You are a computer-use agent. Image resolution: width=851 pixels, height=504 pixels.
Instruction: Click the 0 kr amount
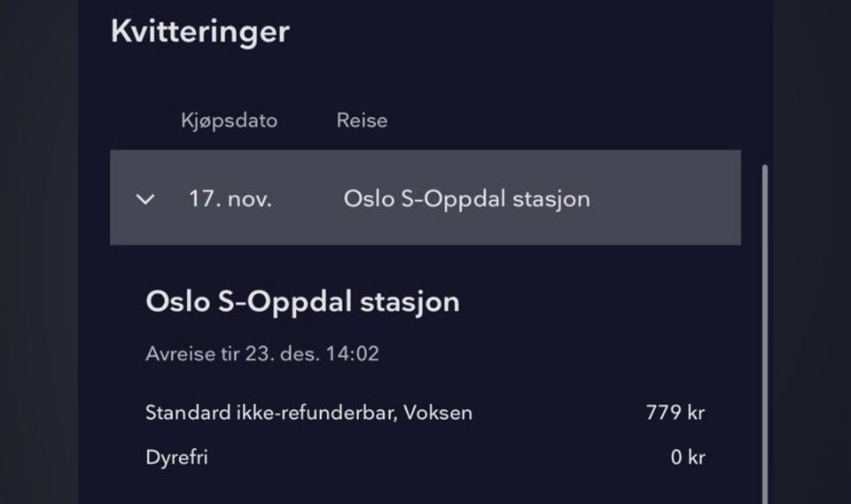point(687,458)
